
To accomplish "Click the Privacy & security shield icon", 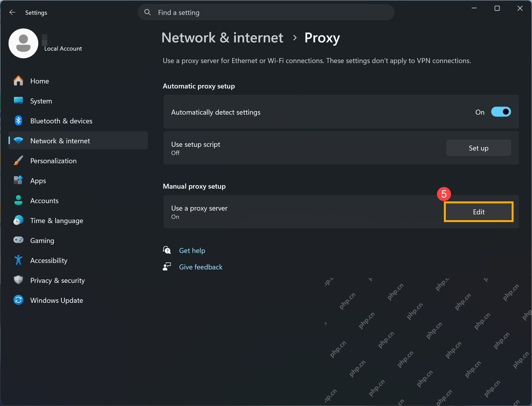I will [x=18, y=280].
